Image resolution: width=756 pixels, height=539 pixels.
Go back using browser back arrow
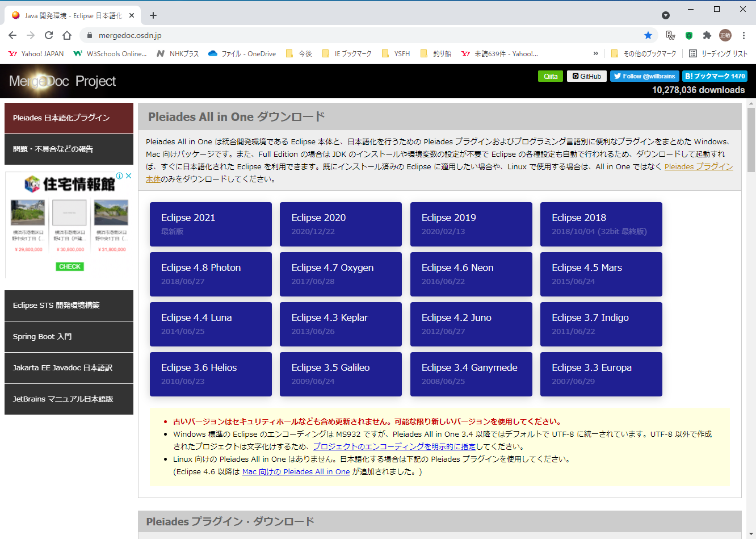point(12,35)
